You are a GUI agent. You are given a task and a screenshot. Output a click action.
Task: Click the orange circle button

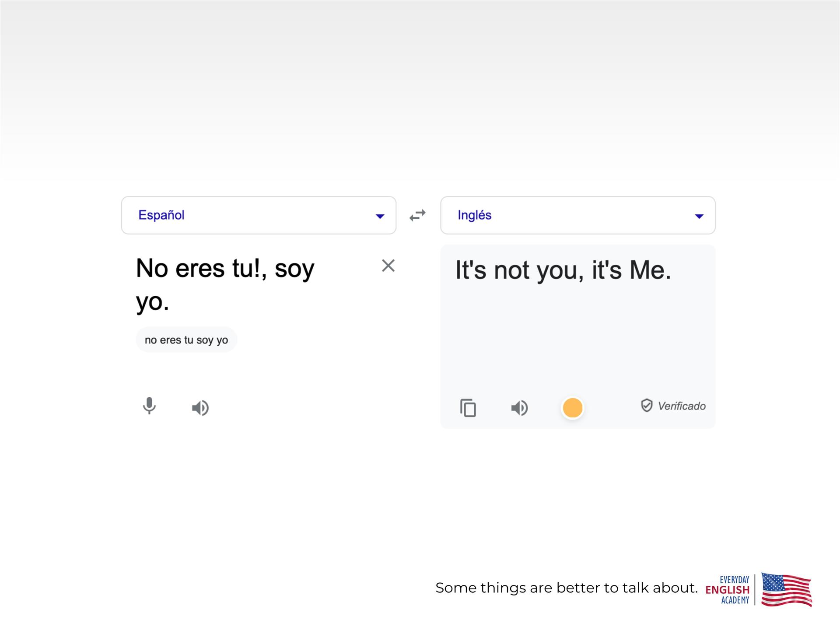572,408
